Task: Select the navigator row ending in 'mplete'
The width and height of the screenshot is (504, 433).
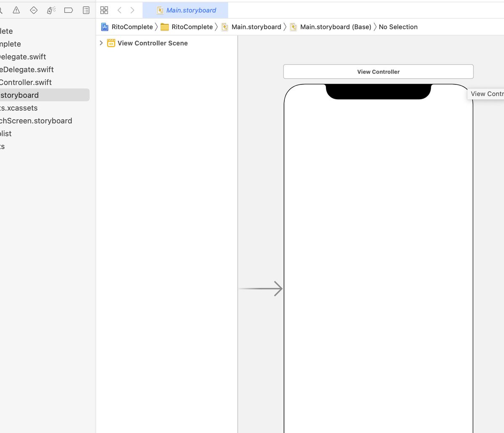Action: pos(10,44)
